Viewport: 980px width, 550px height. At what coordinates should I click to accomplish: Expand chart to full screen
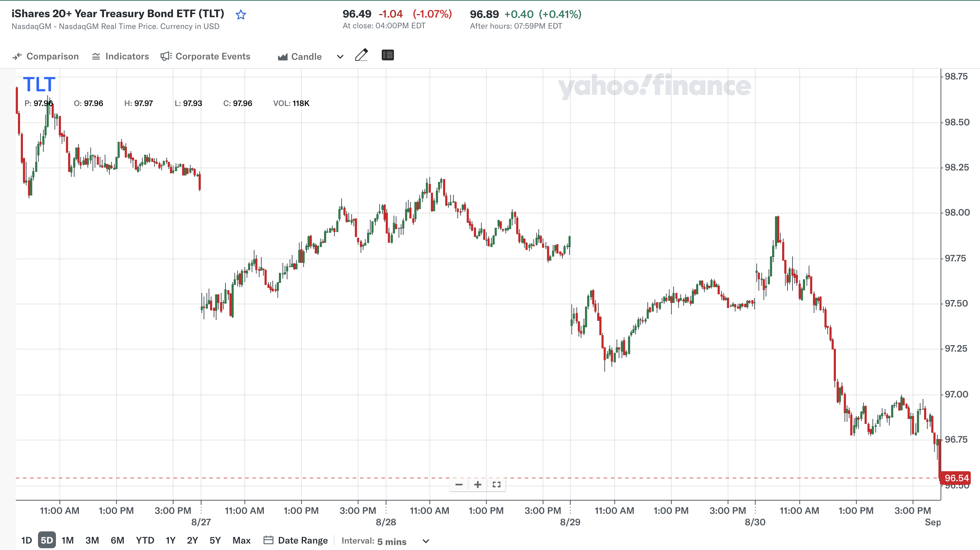pos(496,484)
